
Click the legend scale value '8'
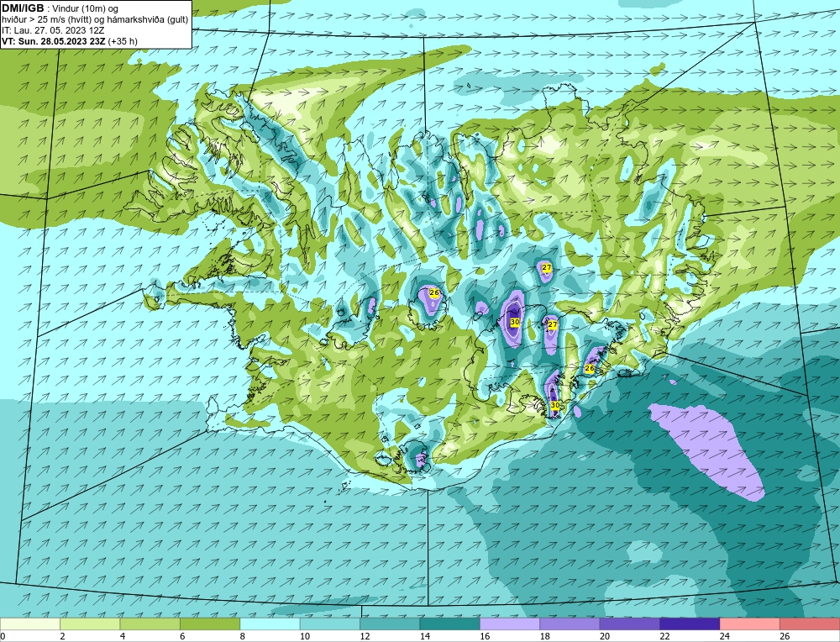(243, 636)
